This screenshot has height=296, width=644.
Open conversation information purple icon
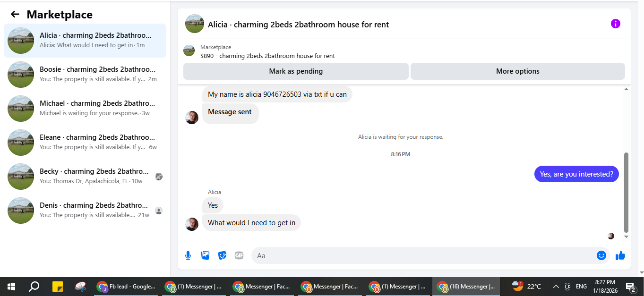615,24
